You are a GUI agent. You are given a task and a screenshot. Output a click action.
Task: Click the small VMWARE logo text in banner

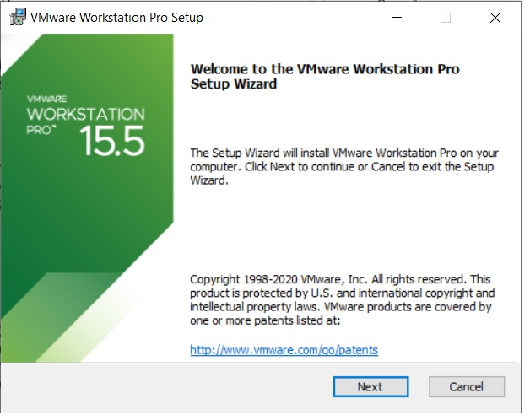pyautogui.click(x=46, y=99)
